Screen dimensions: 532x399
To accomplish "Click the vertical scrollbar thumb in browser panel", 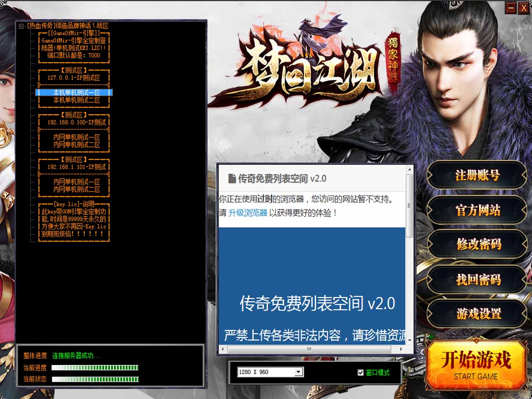I will pyautogui.click(x=409, y=205).
